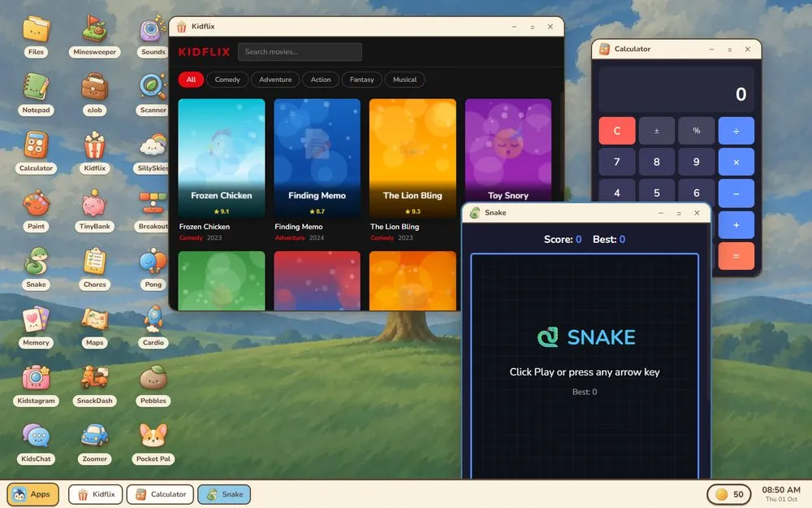Choose the Musical genre in Kidflix
Image resolution: width=812 pixels, height=508 pixels.
point(404,80)
